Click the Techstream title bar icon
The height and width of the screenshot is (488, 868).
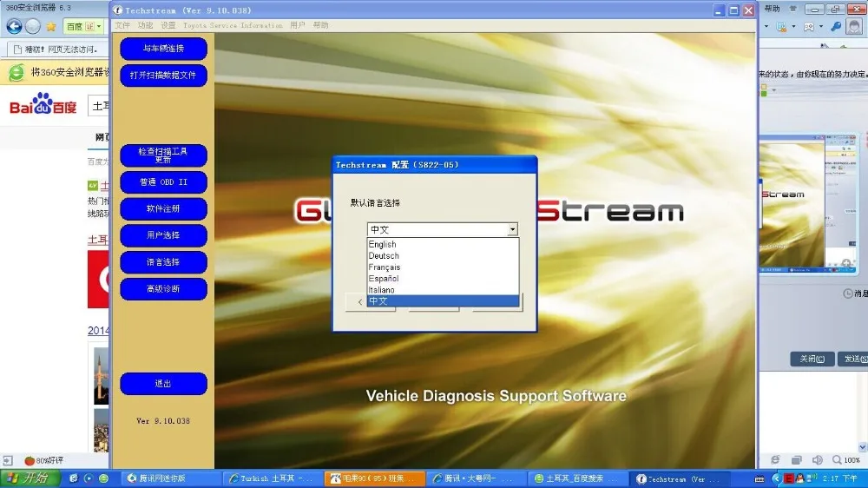point(117,10)
